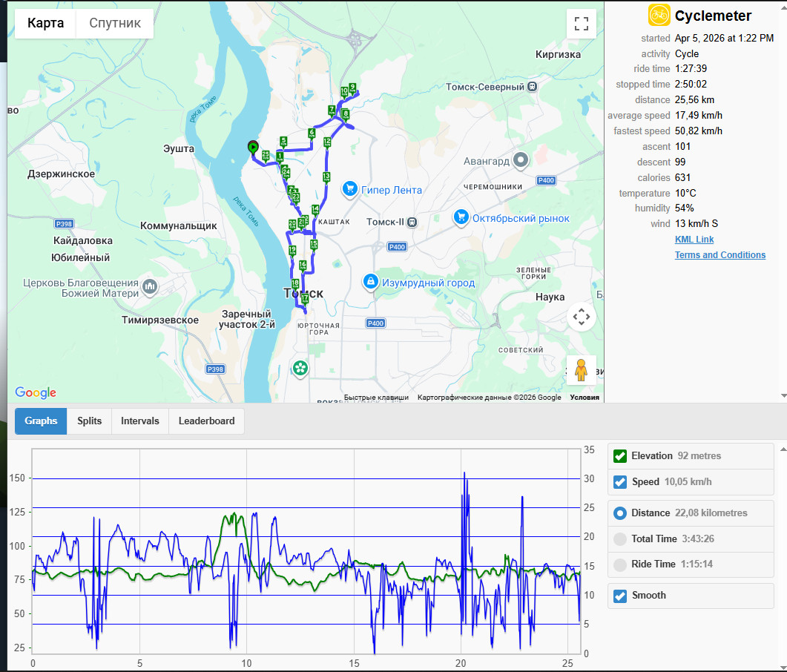Open Terms and Conditions link
Image resolution: width=787 pixels, height=672 pixels.
pos(720,255)
